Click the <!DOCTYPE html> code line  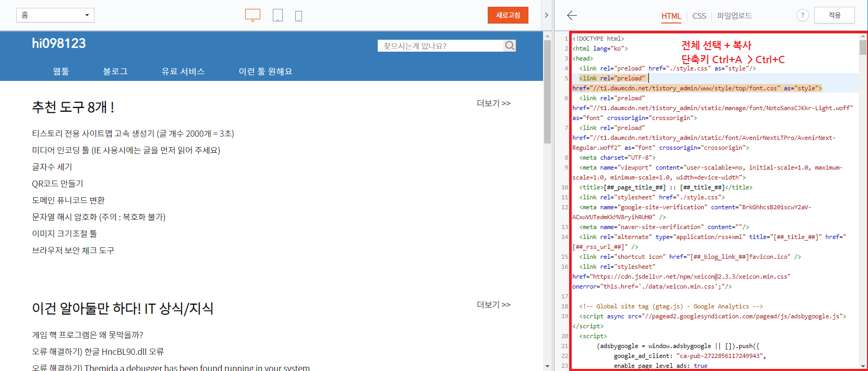[x=598, y=39]
